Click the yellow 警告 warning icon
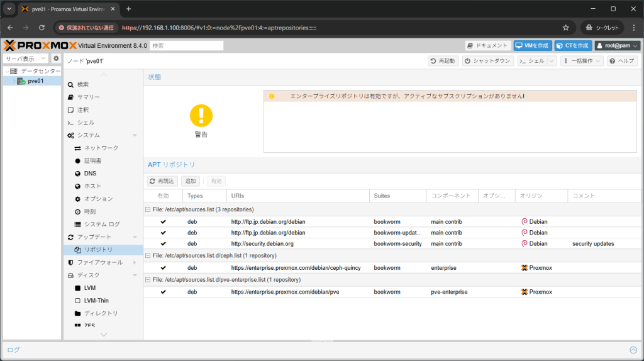This screenshot has height=361, width=644. [x=201, y=115]
